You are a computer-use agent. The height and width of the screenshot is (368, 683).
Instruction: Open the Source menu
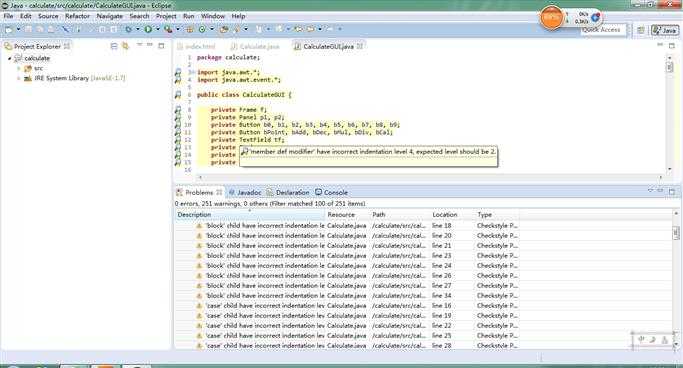click(48, 16)
